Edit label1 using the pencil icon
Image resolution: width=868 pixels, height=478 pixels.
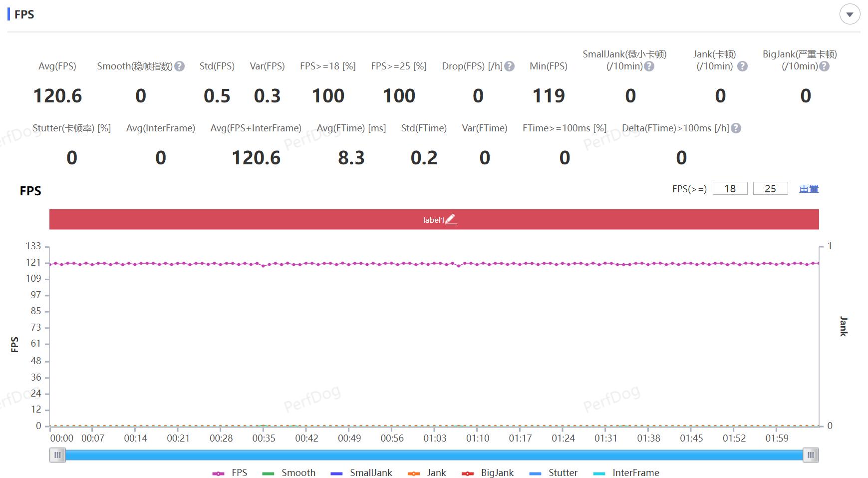[x=451, y=219]
